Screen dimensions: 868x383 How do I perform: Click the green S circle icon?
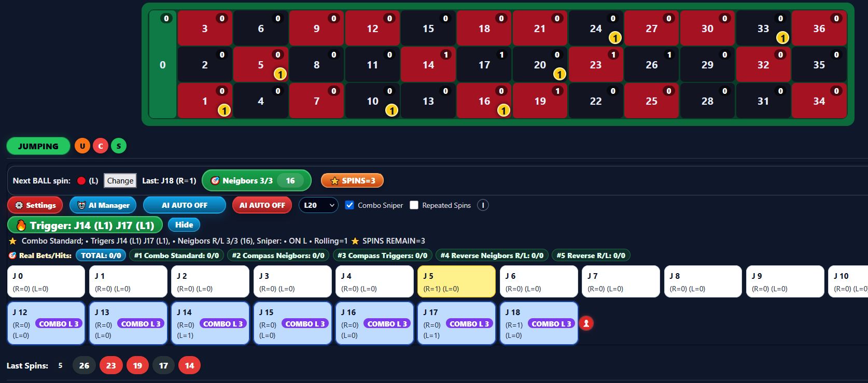tap(119, 146)
